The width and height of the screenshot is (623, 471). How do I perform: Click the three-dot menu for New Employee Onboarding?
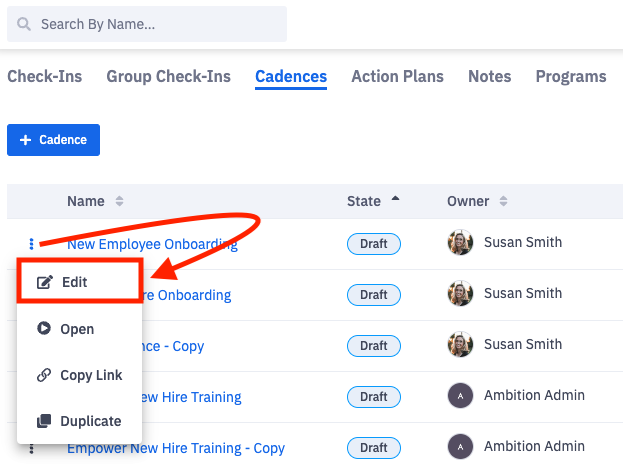(x=31, y=243)
